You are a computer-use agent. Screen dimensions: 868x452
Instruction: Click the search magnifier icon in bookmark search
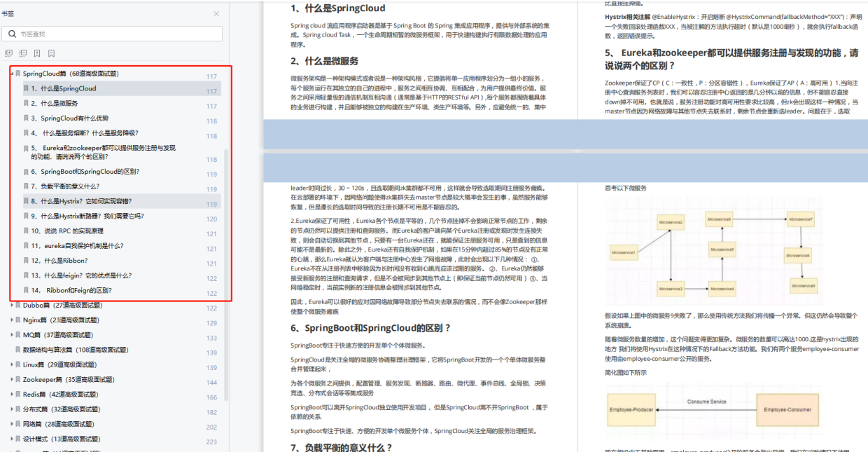pyautogui.click(x=11, y=34)
